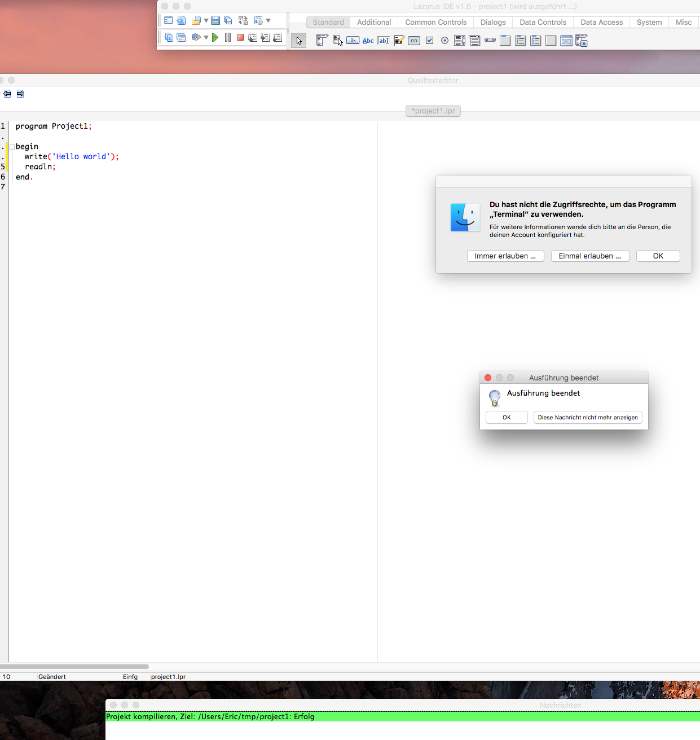Click Diese Nachricht nicht mehr anzeigen
The image size is (700, 740).
(x=587, y=418)
